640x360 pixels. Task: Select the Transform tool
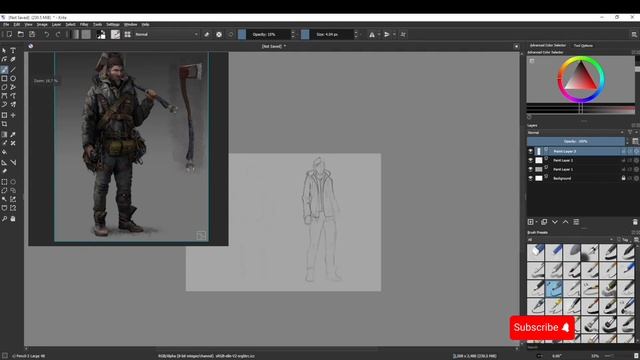coord(4,116)
